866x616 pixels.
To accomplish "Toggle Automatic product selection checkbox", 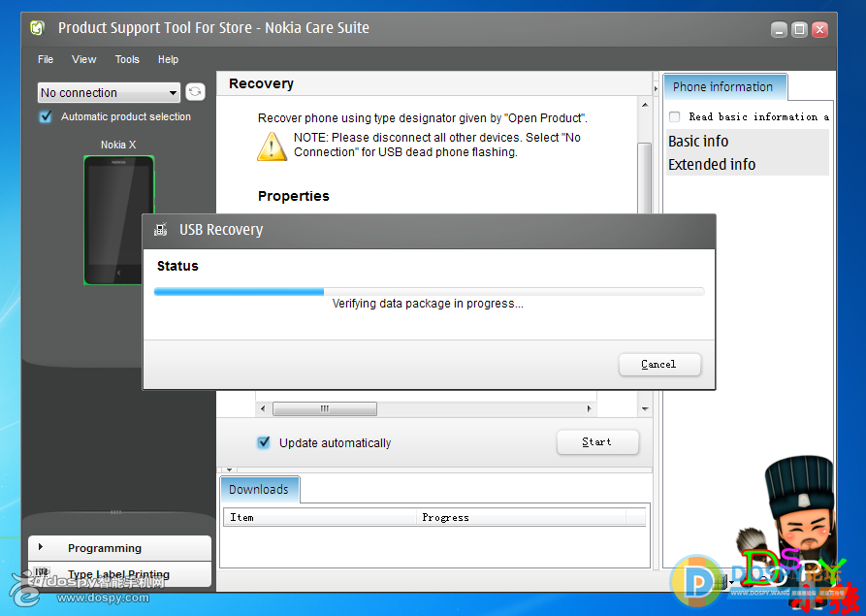I will 46,116.
